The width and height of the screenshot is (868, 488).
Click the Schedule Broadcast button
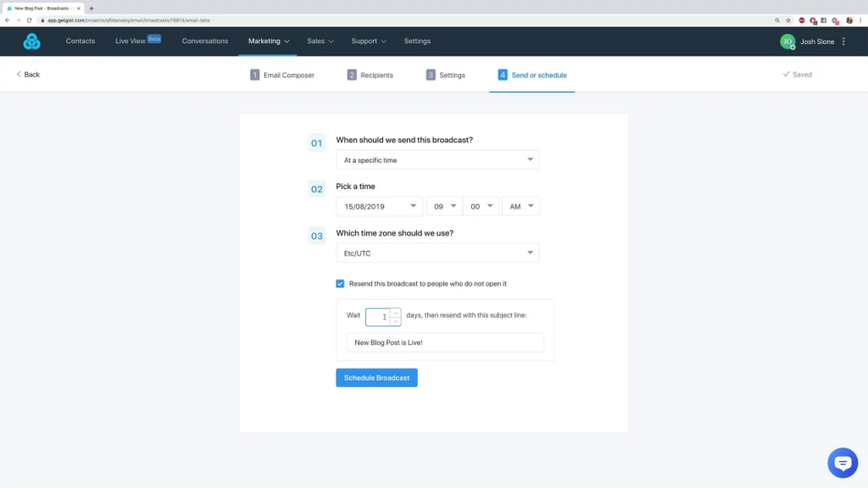click(x=376, y=378)
